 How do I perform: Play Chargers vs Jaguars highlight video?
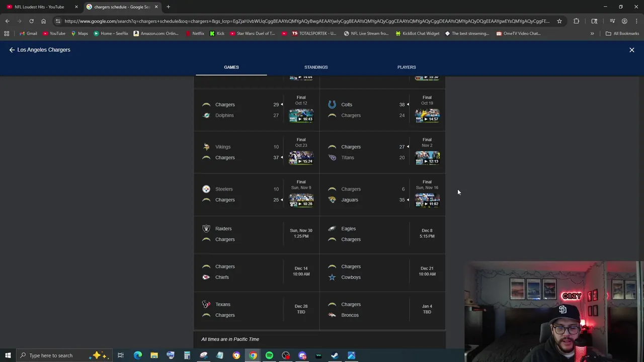(x=427, y=200)
